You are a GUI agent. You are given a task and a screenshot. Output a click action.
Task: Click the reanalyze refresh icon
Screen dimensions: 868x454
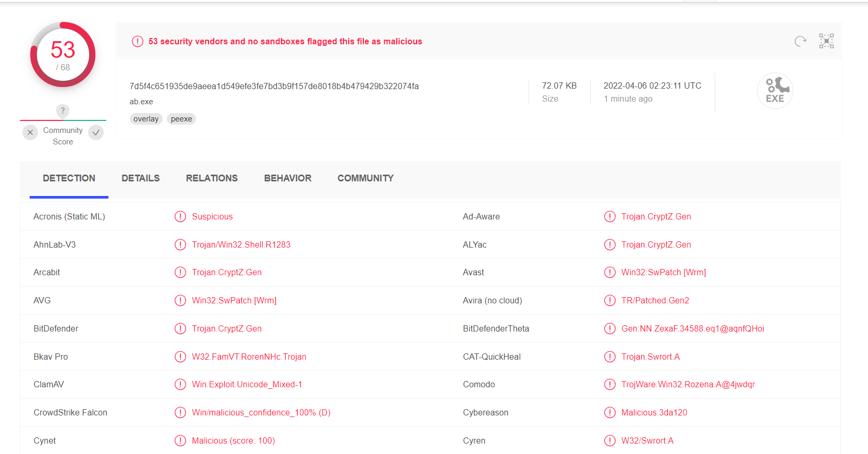(800, 41)
